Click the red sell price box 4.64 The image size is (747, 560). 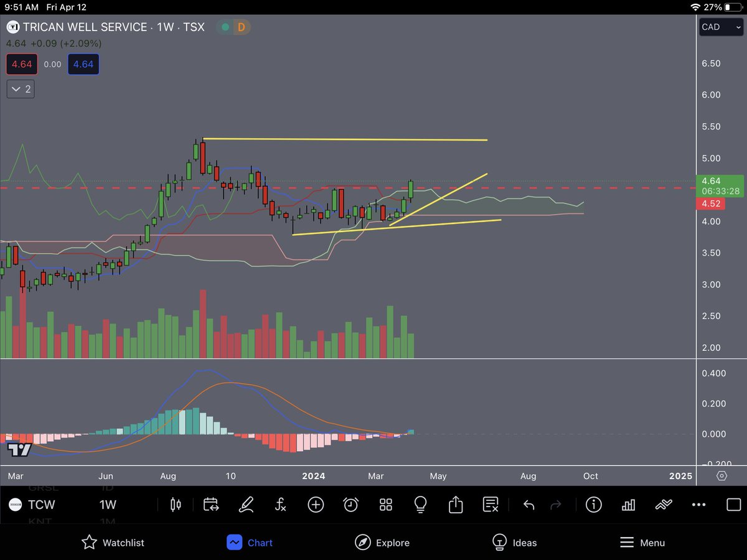click(22, 64)
